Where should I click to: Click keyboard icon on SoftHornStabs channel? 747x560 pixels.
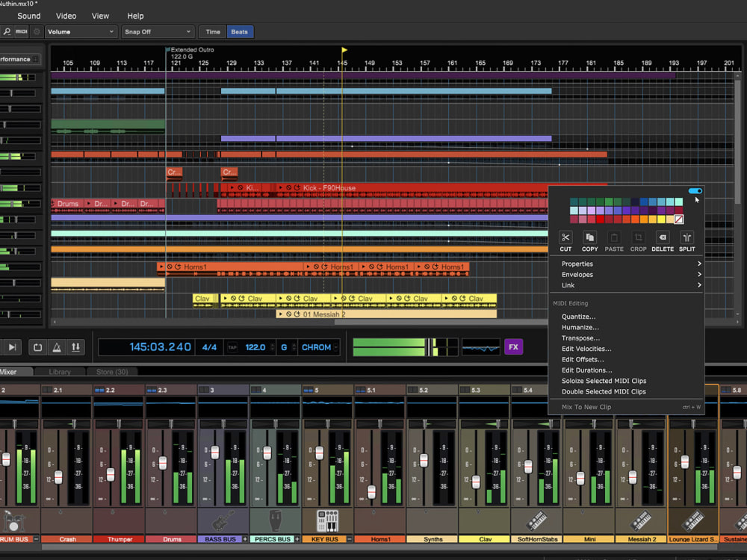click(x=536, y=521)
